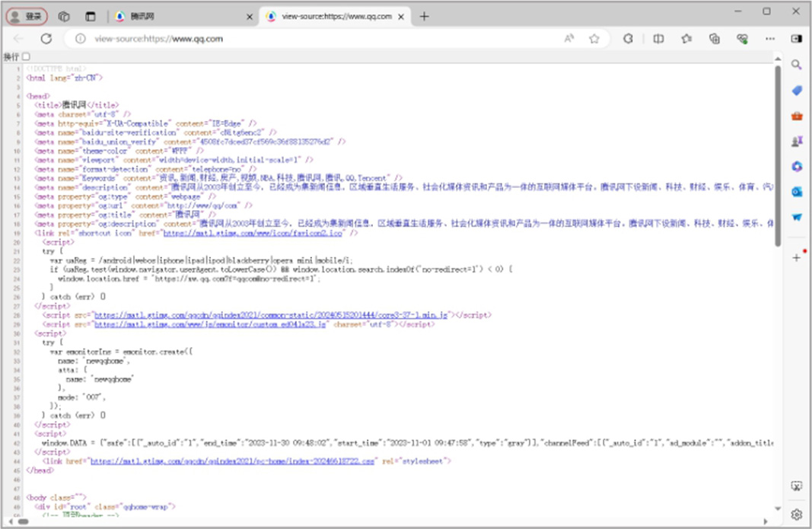
Task: Open the Shopping tag icon in the sidebar
Action: [797, 91]
